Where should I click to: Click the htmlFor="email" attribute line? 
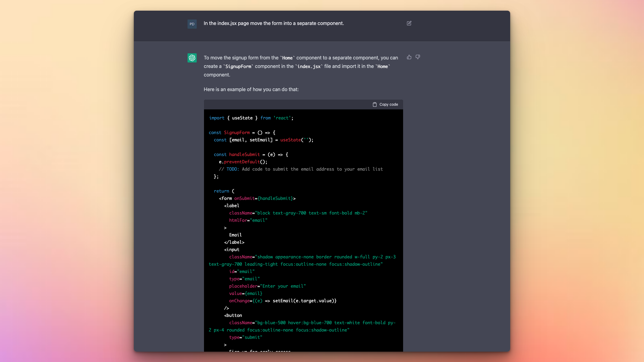coord(248,220)
